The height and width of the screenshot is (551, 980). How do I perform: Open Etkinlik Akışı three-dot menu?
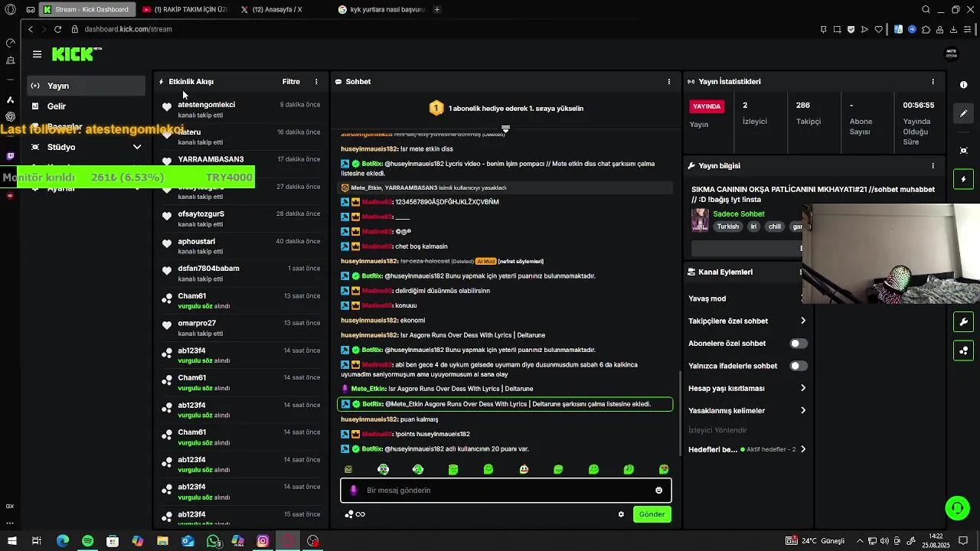[316, 81]
